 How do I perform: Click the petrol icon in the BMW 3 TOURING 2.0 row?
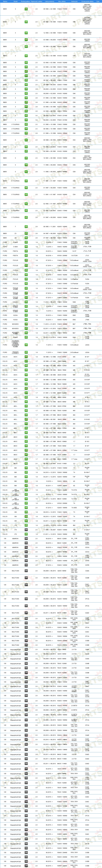[x=26, y=124]
